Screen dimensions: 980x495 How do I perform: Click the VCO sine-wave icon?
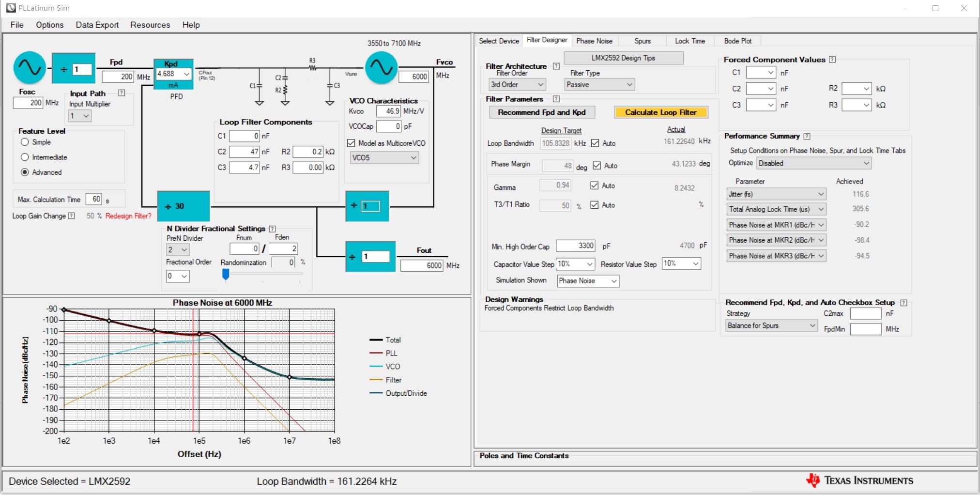pos(381,68)
